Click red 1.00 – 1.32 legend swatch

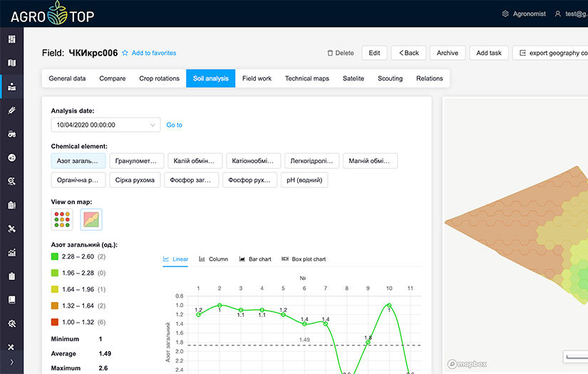point(55,322)
